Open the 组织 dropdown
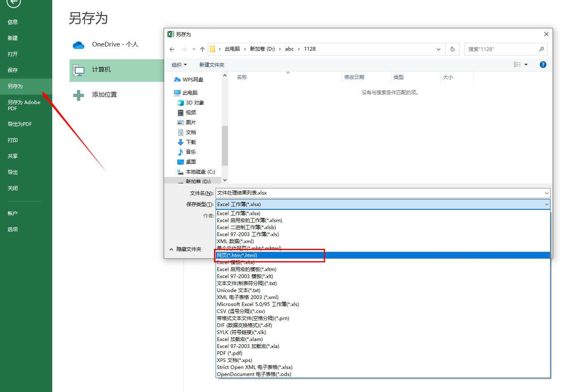The width and height of the screenshot is (576, 392). tap(179, 65)
